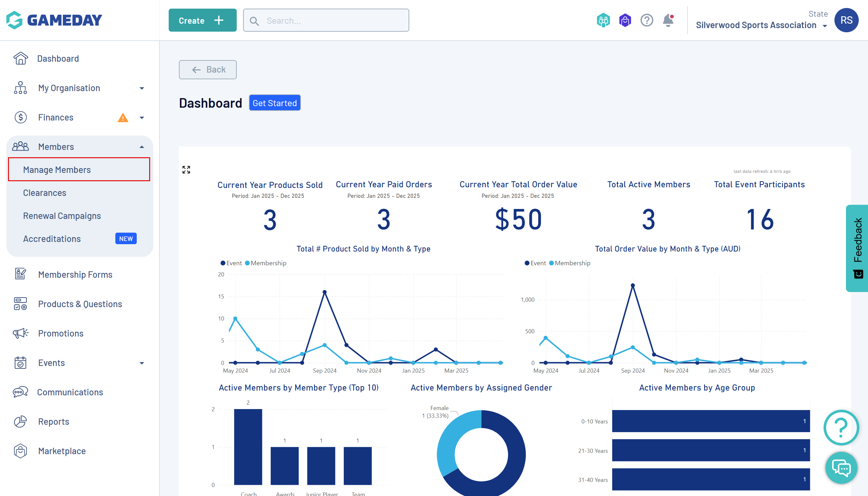Click the Get Started button
Image resolution: width=868 pixels, height=496 pixels.
[274, 103]
